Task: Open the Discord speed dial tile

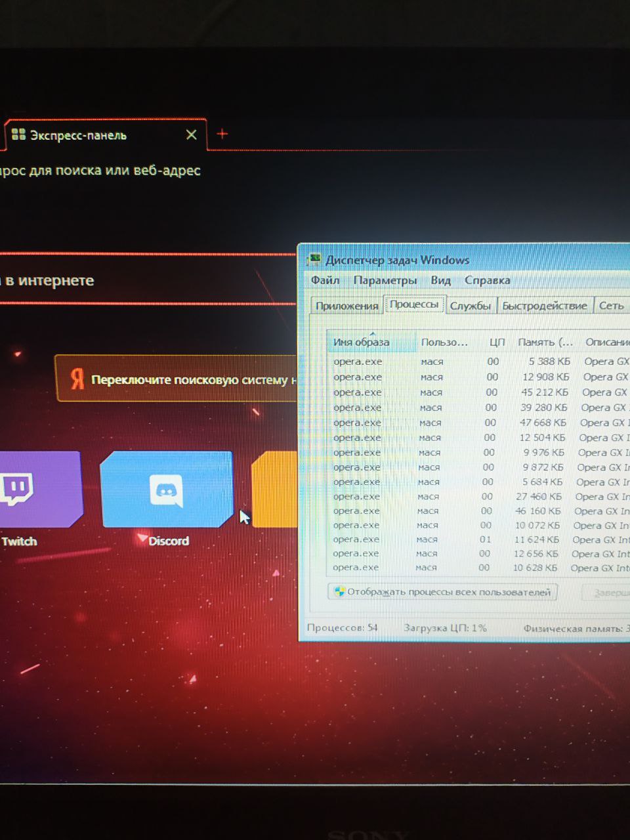Action: point(166,489)
